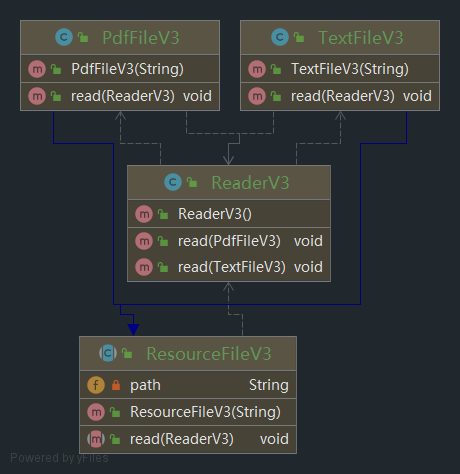Screen dimensions: 460x474
Task: Click abstract method icon of ResourceFileV3 read(ReaderV3)
Action: (x=96, y=439)
